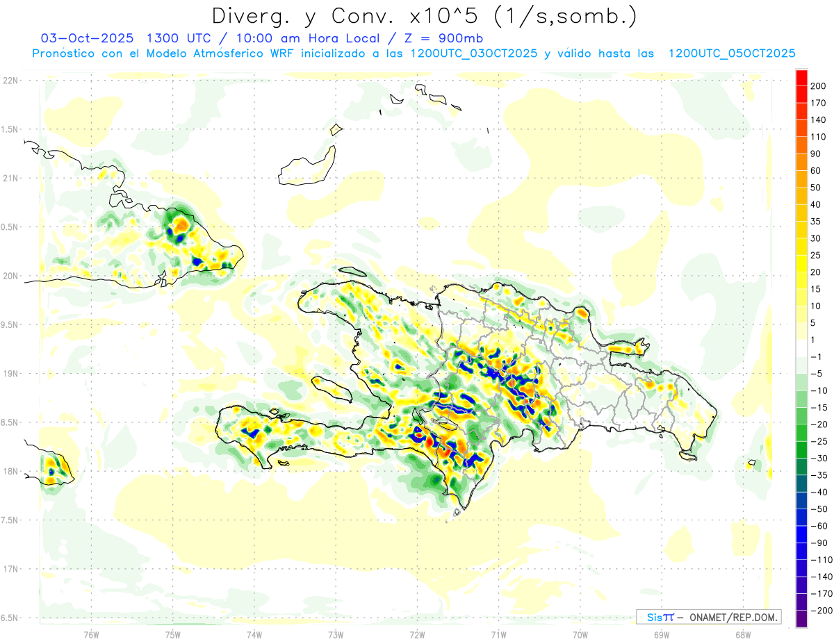Click the "21N" latitude label
The height and width of the screenshot is (644, 834).
pyautogui.click(x=10, y=178)
